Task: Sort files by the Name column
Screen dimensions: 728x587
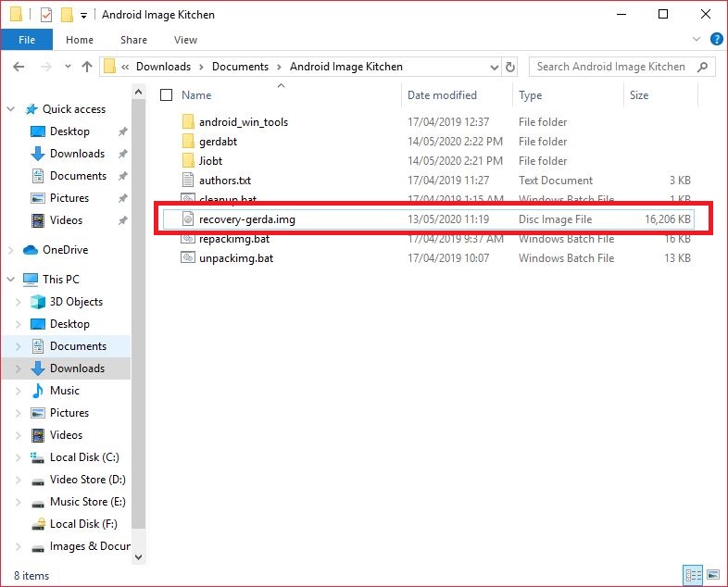Action: point(196,95)
